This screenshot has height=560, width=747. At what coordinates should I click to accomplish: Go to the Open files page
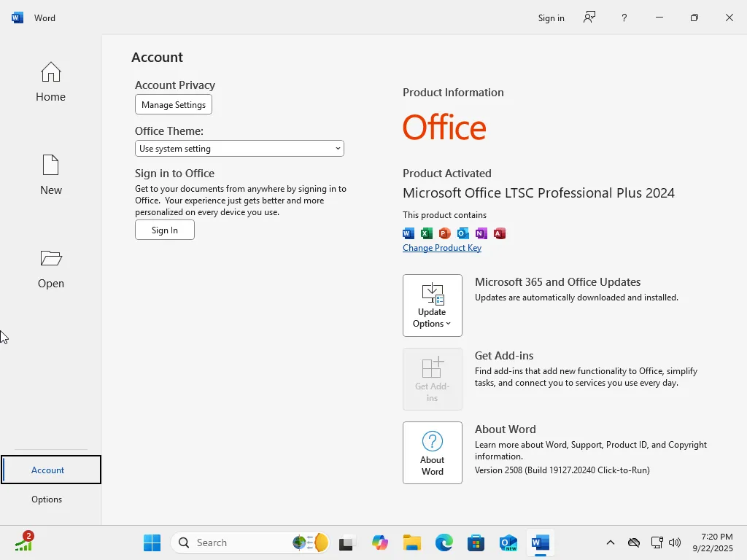(x=50, y=268)
